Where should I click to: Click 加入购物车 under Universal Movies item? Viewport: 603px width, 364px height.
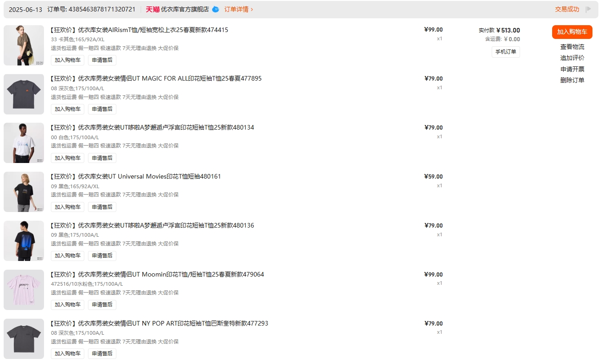click(x=67, y=207)
